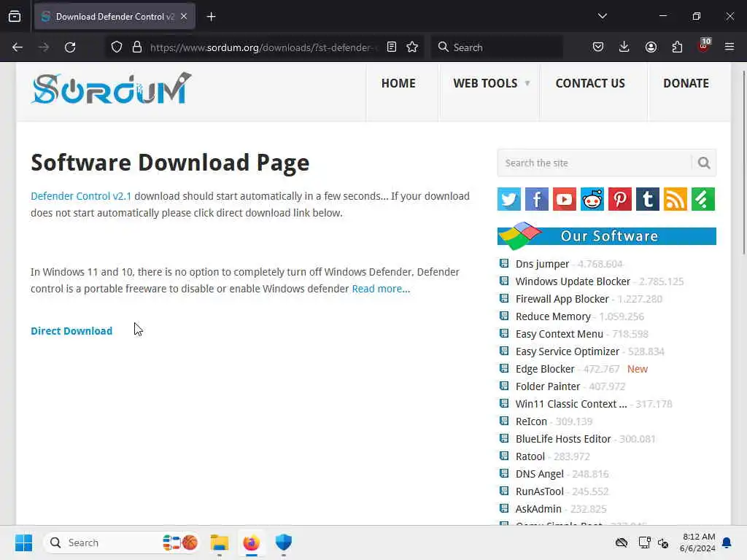Open RunAsTool link
747x560 pixels.
(x=539, y=491)
